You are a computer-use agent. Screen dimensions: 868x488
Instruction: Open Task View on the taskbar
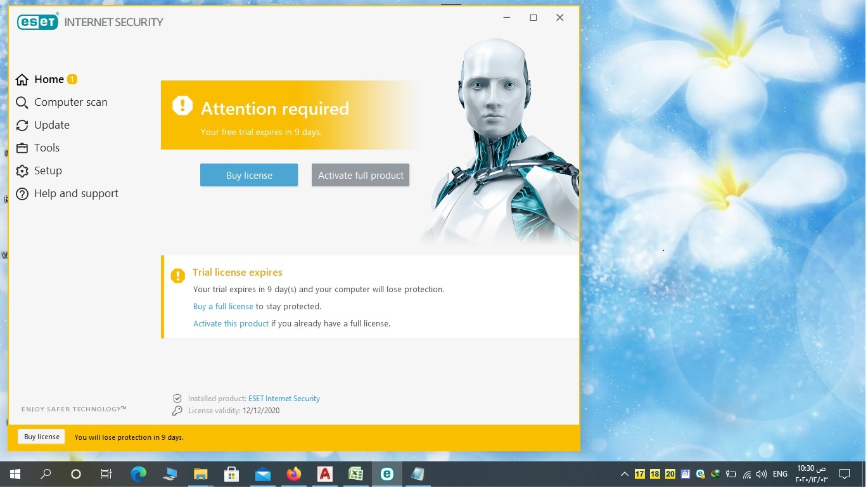tap(106, 474)
